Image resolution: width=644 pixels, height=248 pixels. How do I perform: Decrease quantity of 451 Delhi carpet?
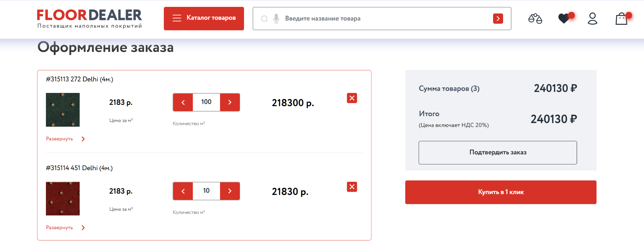tap(183, 191)
